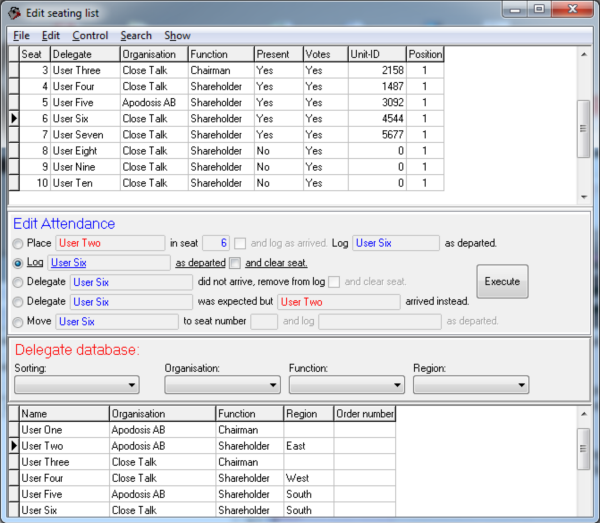600x523 pixels.
Task: Click the row selector for User Two in database
Action: point(14,446)
